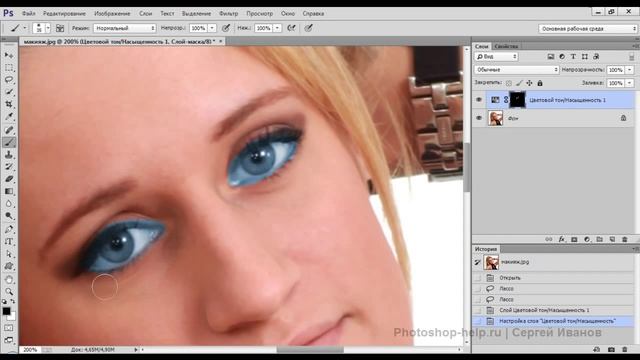Create new layer icon in Layers panel
The image size is (640, 360).
pyautogui.click(x=612, y=240)
